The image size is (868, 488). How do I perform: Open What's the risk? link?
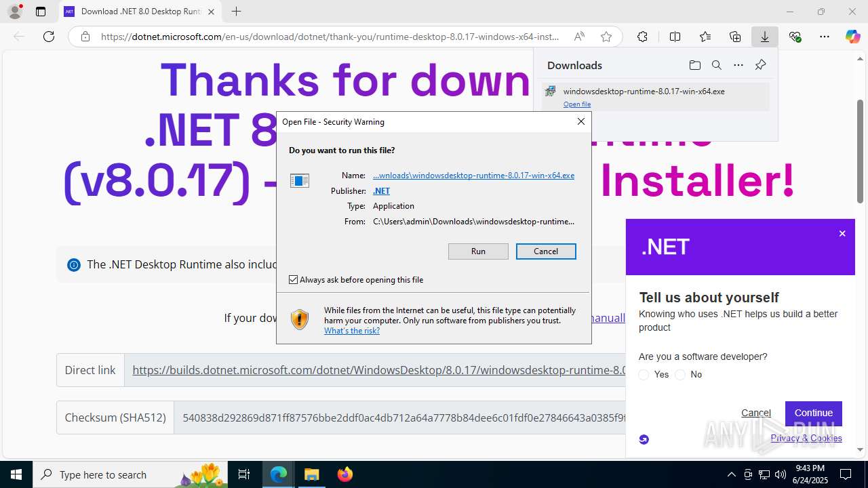(x=352, y=331)
